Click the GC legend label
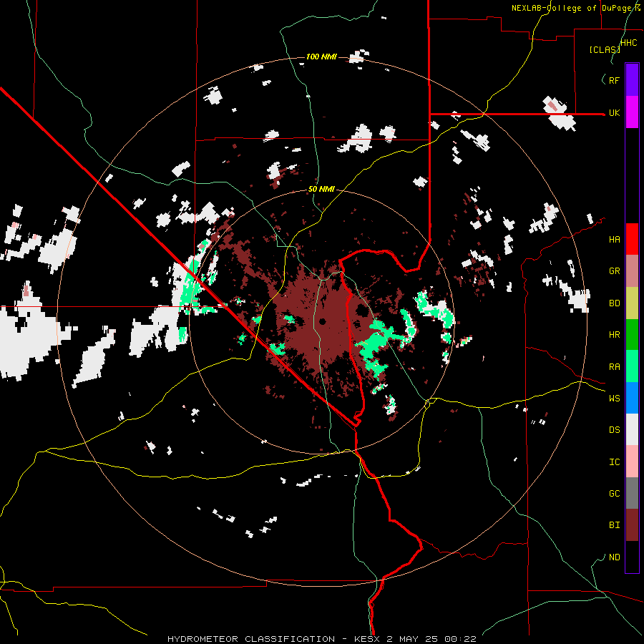This screenshot has height=644, width=644. (x=614, y=494)
